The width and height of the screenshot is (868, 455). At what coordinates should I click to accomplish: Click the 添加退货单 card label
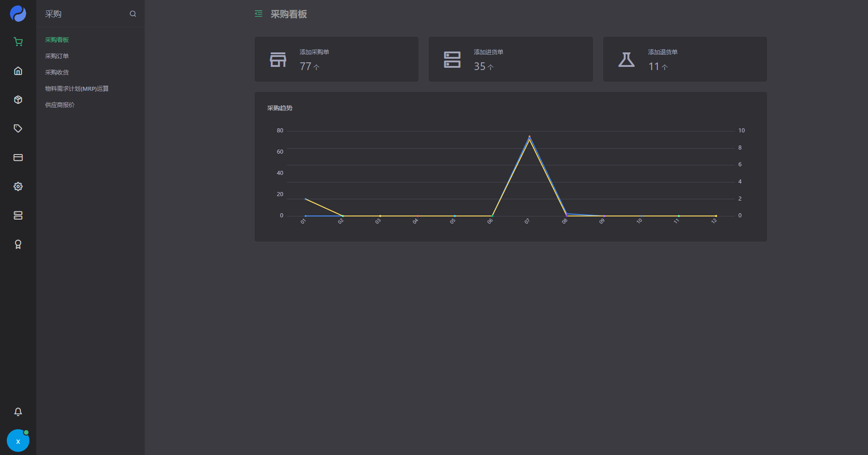(663, 52)
